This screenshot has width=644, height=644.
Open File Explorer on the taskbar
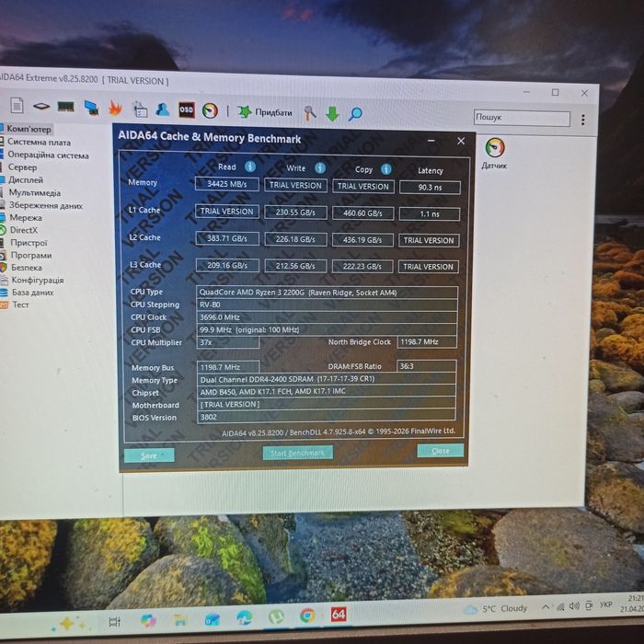(180, 620)
